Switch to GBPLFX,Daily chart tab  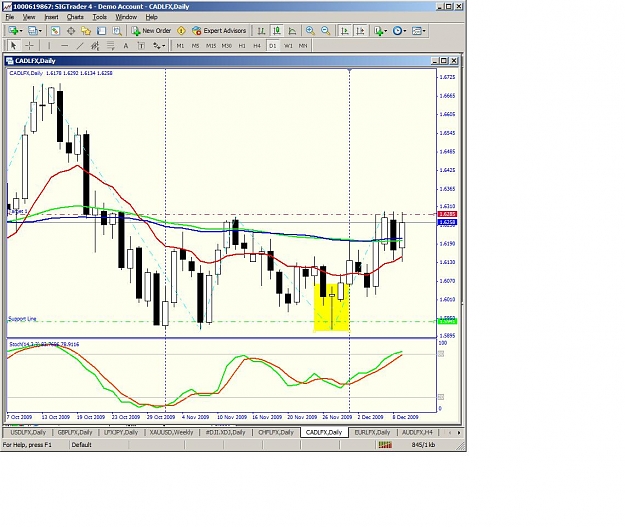click(x=75, y=433)
